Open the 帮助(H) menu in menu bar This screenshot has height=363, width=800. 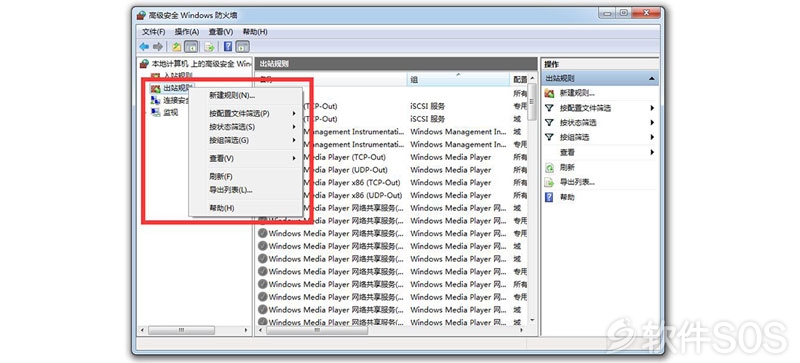[255, 32]
